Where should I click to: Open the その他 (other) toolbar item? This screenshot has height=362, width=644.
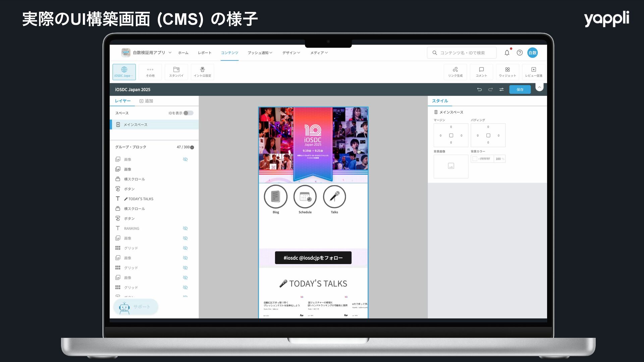[150, 72]
